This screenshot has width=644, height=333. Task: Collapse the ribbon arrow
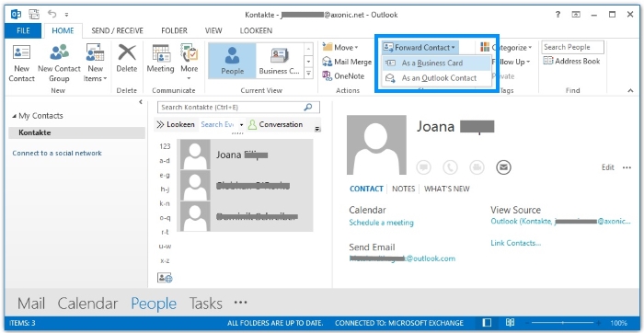(x=631, y=90)
